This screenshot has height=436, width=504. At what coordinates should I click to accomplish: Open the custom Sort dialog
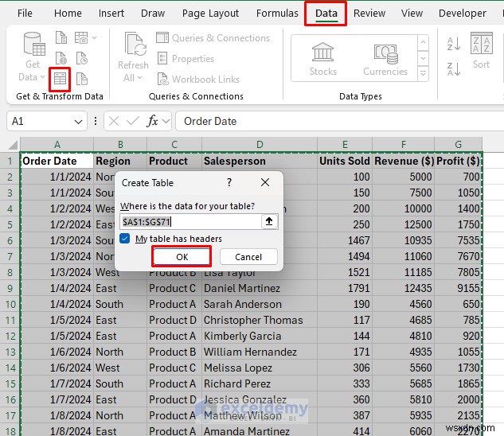click(481, 50)
